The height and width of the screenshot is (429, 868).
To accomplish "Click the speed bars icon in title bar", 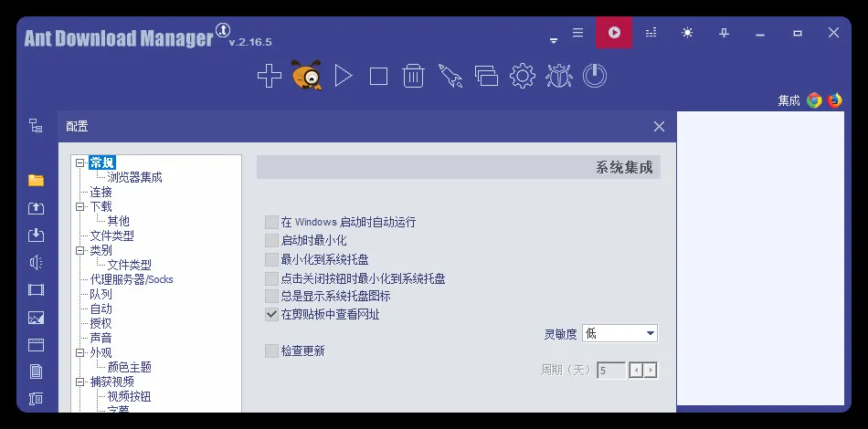I will pyautogui.click(x=651, y=33).
